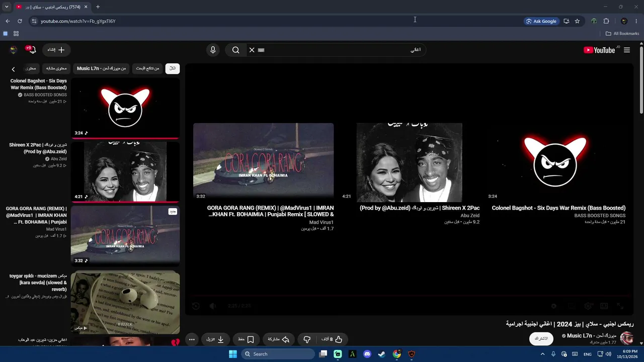Dislike the video with thumbs down
The width and height of the screenshot is (644, 362).
[307, 339]
